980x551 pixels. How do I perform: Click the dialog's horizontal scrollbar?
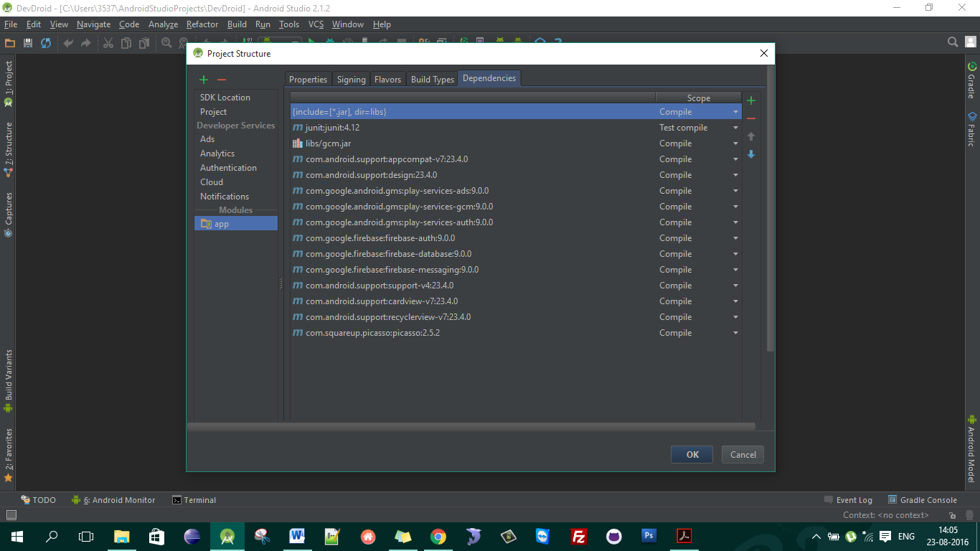[471, 426]
